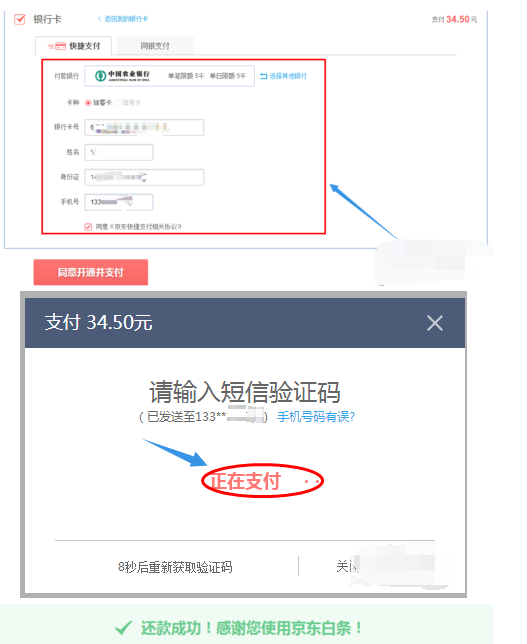
Task: Click the card icon on 快捷支付 tab
Action: [x=60, y=46]
